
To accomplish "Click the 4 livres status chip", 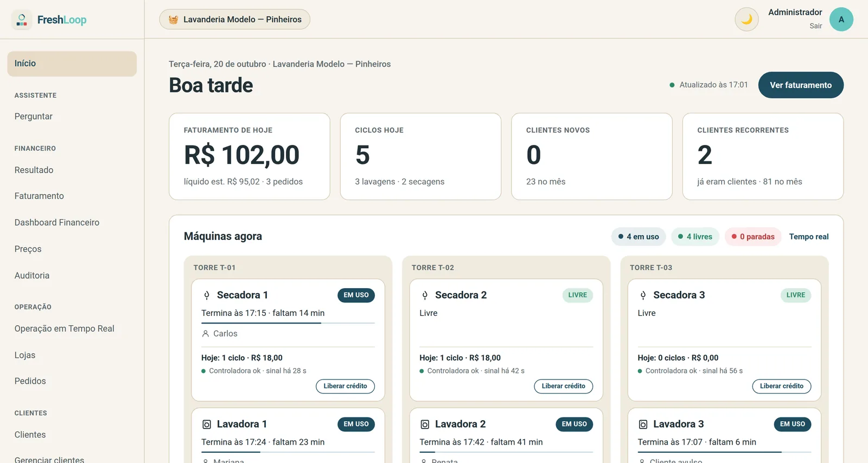I will click(695, 237).
